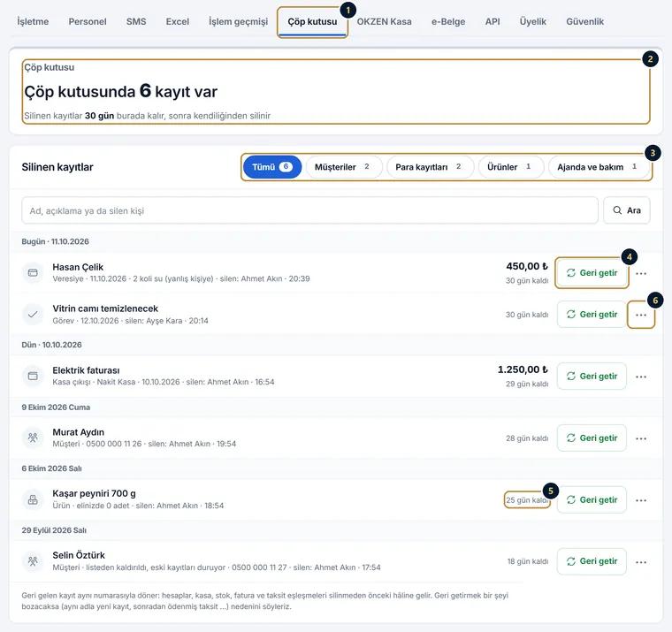Switch to the Personel tab
The width and height of the screenshot is (672, 632).
[x=88, y=21]
